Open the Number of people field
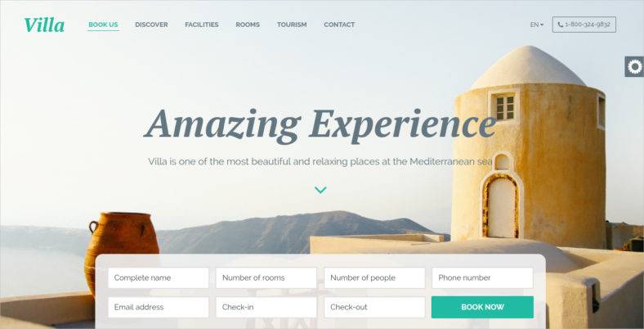The image size is (644, 329). click(x=374, y=277)
